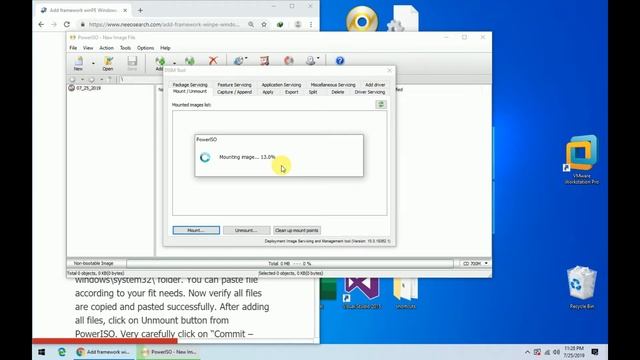640x360 pixels.
Task: Open the dropdown arrow on the Mount toolbar icon
Action: (318, 58)
